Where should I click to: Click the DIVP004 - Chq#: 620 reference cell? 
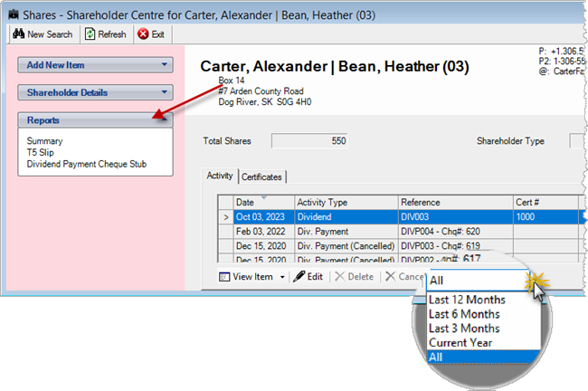click(x=455, y=232)
